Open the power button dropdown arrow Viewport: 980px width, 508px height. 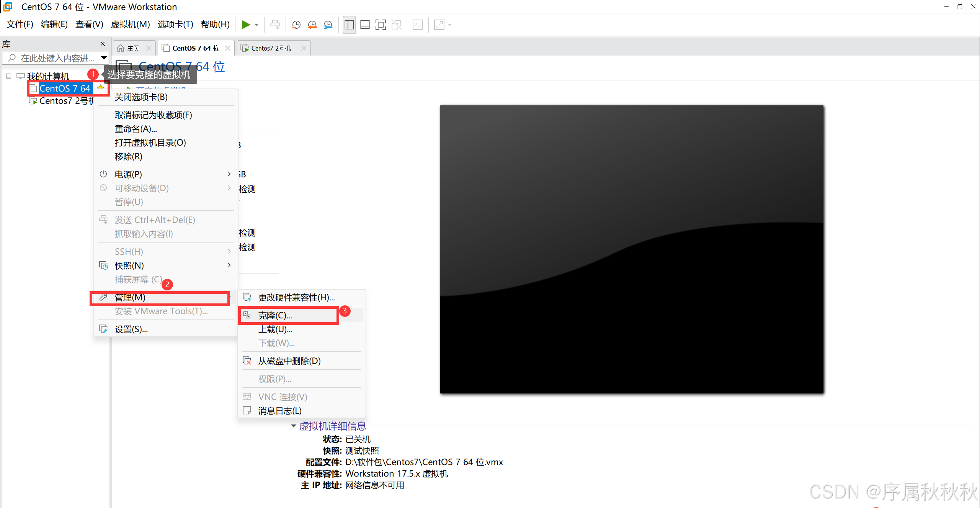coord(257,25)
